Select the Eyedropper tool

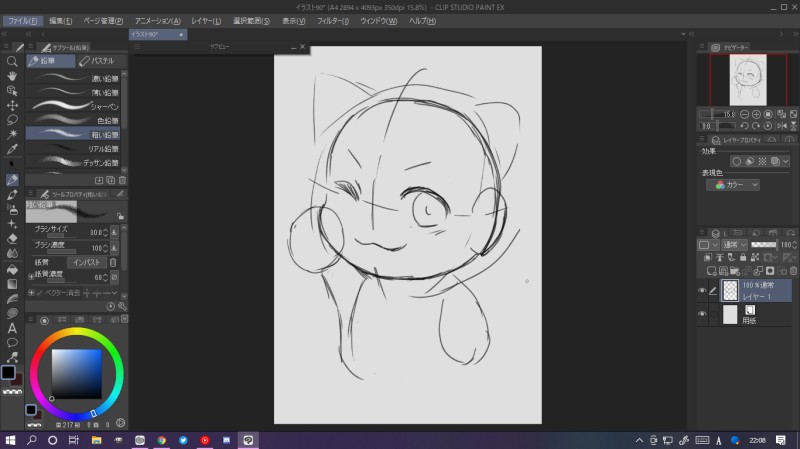click(x=12, y=149)
